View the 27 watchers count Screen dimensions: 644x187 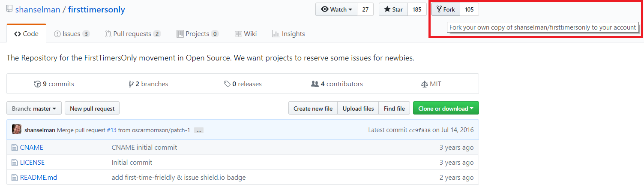pos(365,9)
